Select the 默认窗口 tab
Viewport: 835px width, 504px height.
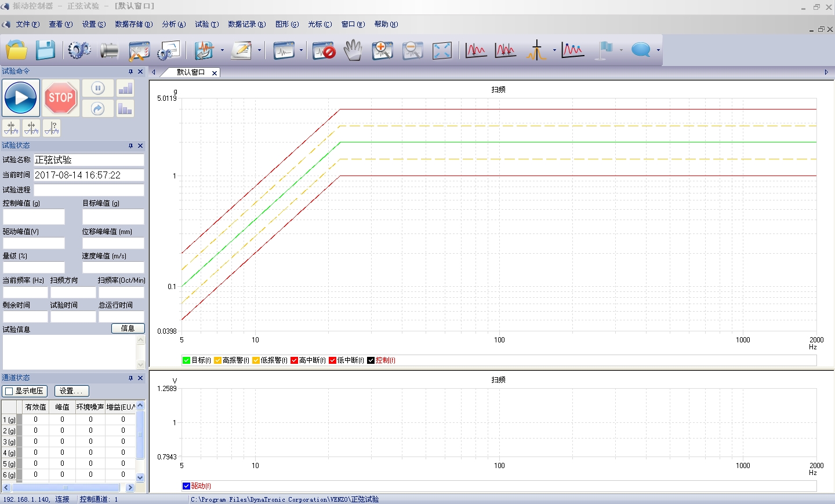point(191,72)
